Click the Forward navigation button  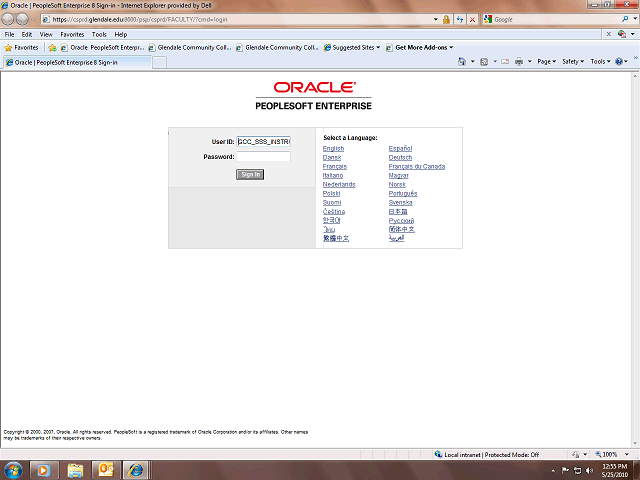coord(22,19)
